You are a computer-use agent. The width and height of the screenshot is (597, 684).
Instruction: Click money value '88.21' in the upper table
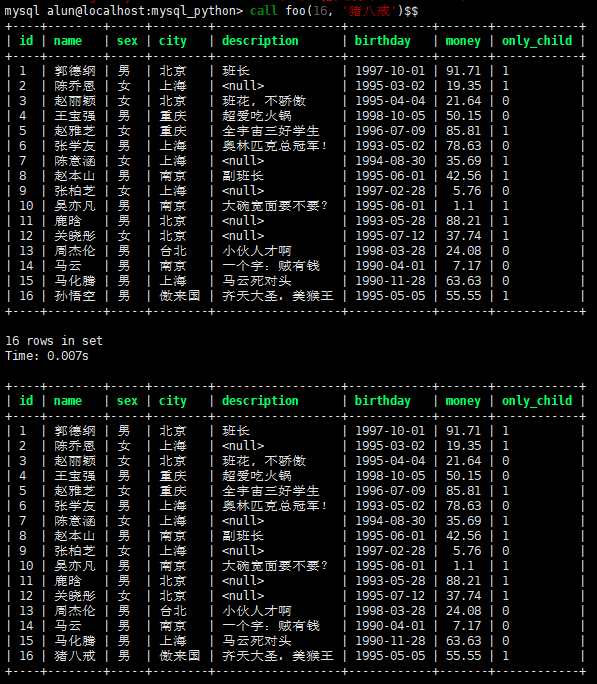point(463,221)
